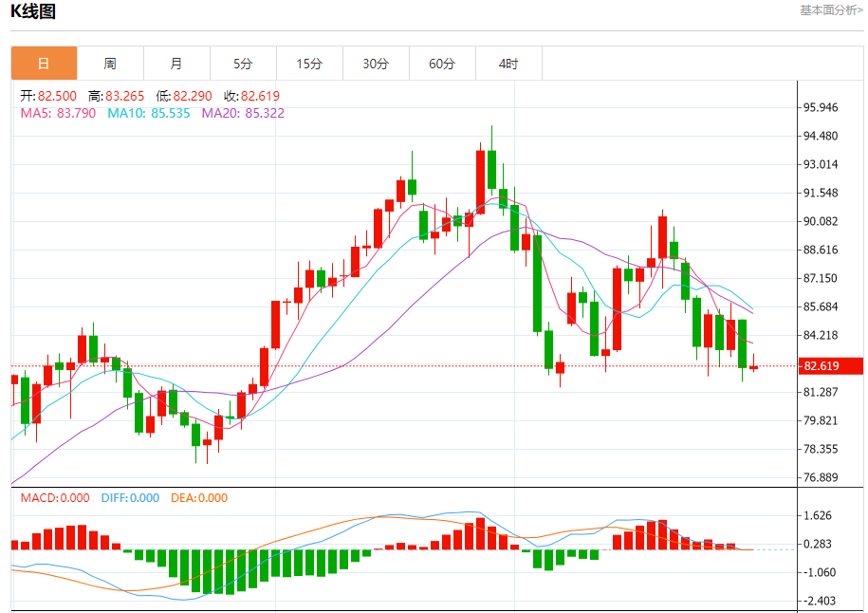Click the 87.150 price axis label
Screen dimensions: 868x613
coord(821,278)
